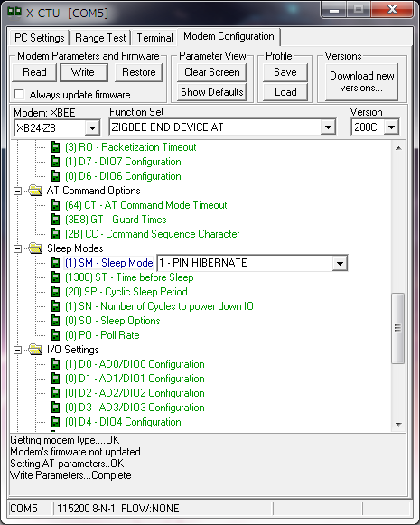Open the firmware Version 288C dropdown

click(391, 127)
